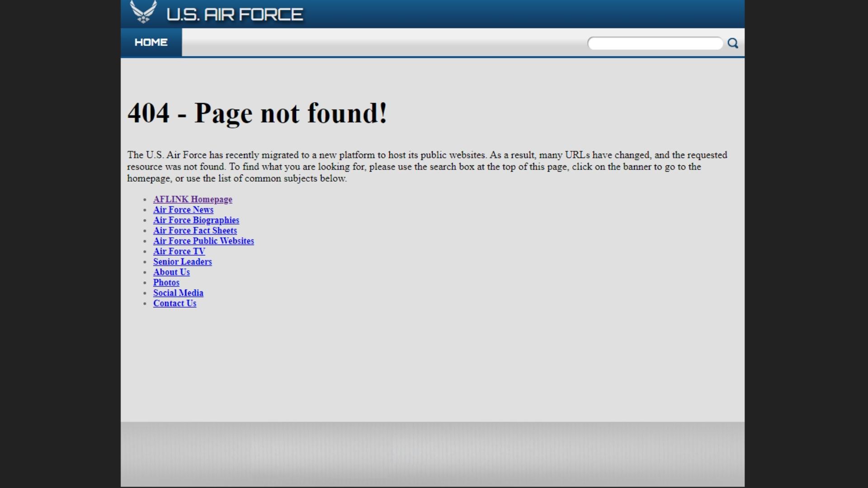Click the Contact Us link
Screen dimensions: 868x488
175,303
